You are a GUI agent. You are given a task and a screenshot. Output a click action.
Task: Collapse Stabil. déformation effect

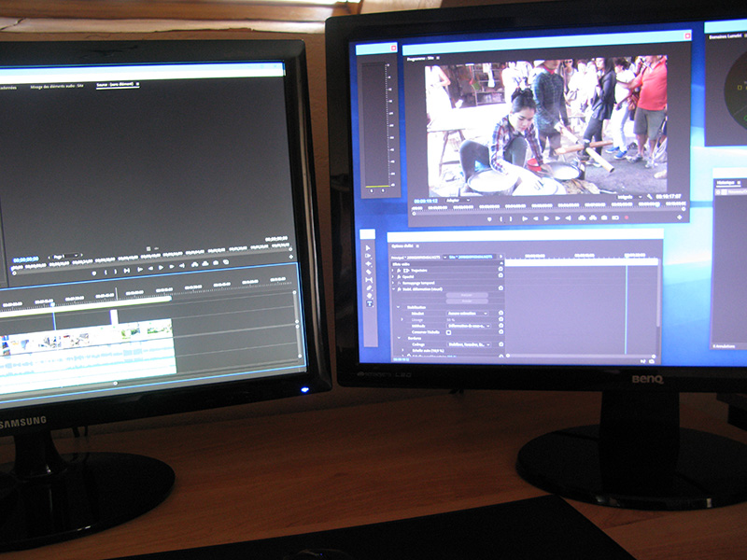point(393,289)
